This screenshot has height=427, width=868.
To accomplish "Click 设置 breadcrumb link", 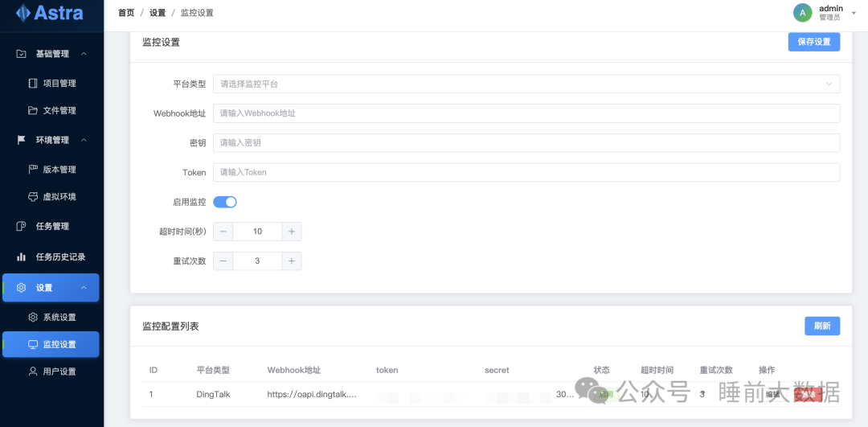I will [158, 13].
